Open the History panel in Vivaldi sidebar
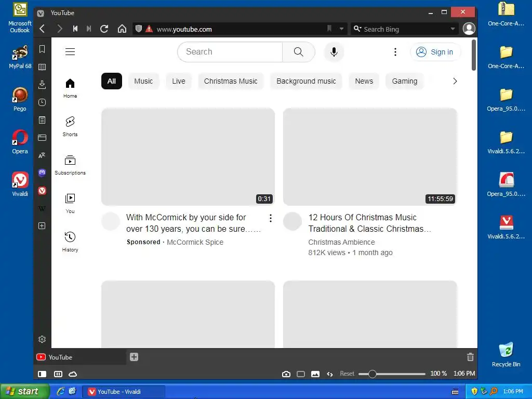 tap(42, 102)
